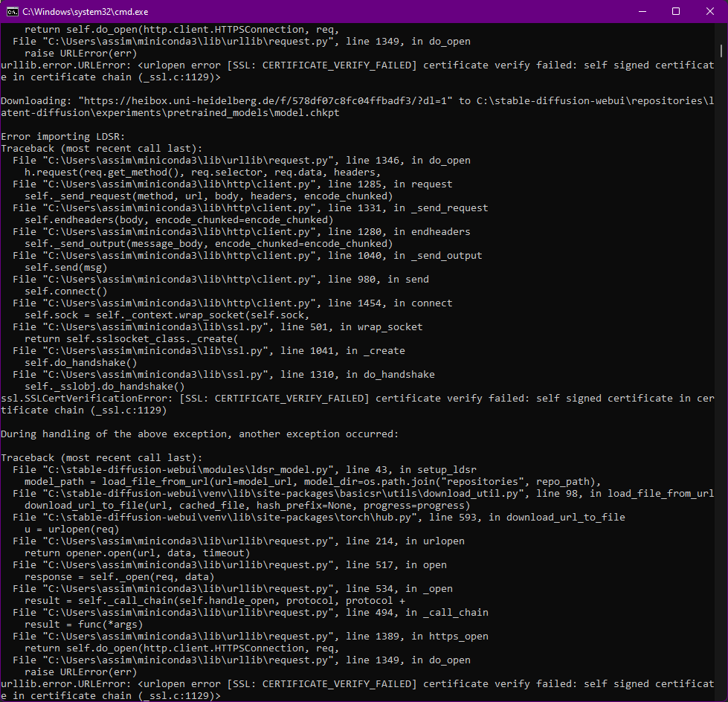This screenshot has height=702, width=728.
Task: Click the vertical scrollbar thumb
Action: coord(722,52)
